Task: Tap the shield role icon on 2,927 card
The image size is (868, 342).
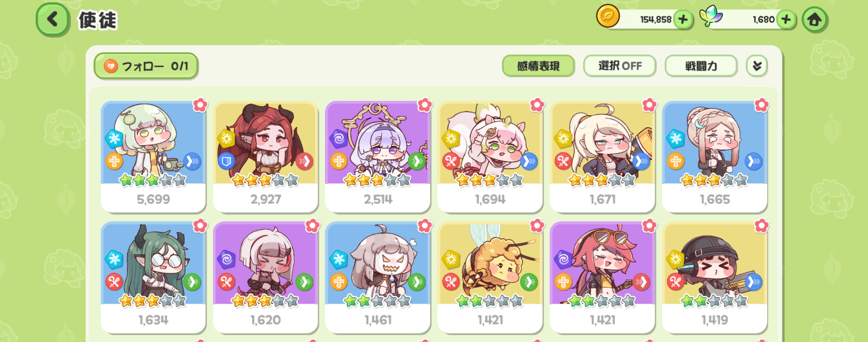Action: [226, 162]
